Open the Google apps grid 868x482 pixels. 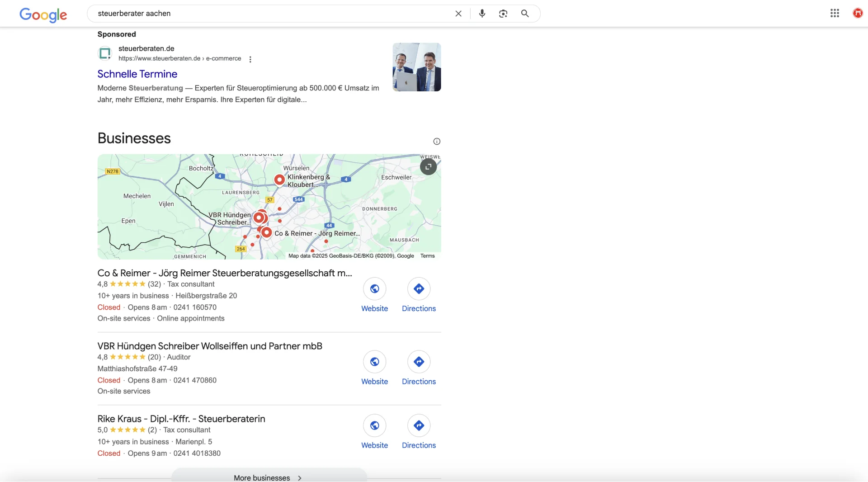[x=835, y=14]
